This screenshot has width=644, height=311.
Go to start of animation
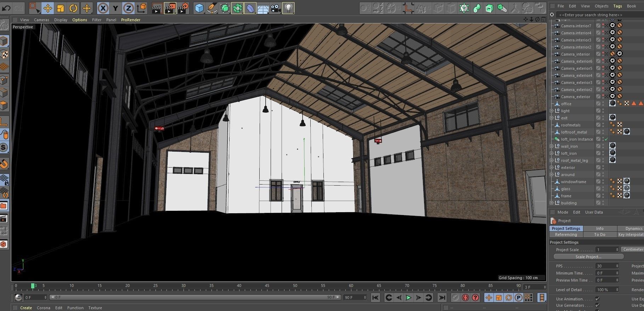(375, 298)
